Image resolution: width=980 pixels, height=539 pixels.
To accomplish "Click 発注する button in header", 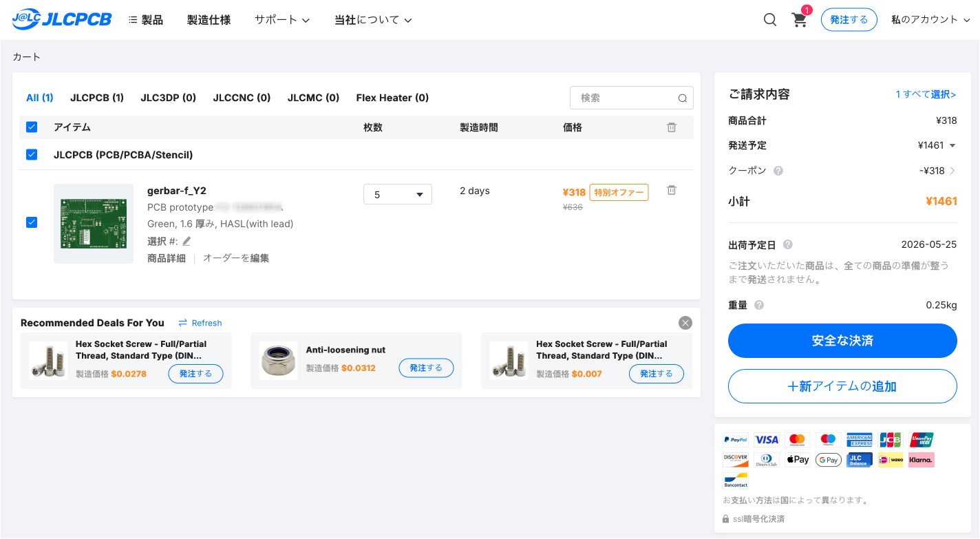I will (849, 20).
